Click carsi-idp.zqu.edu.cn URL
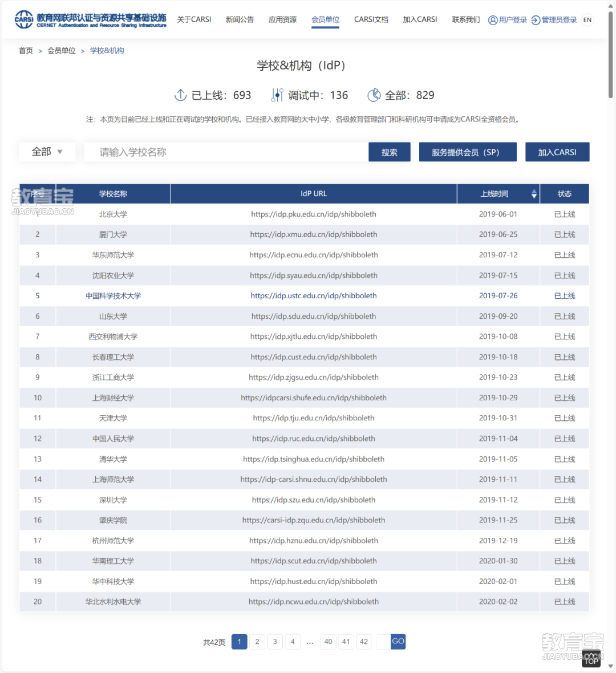This screenshot has height=673, width=616. point(314,520)
